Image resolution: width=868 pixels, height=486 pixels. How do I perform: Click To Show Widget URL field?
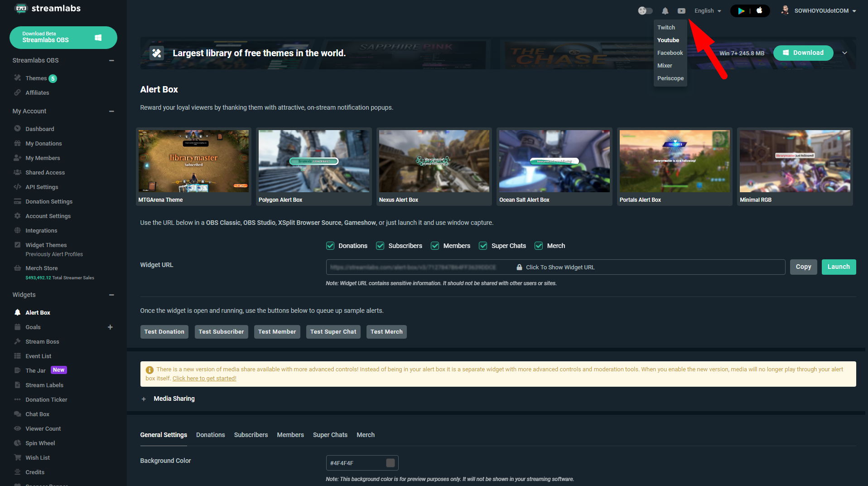(x=555, y=267)
